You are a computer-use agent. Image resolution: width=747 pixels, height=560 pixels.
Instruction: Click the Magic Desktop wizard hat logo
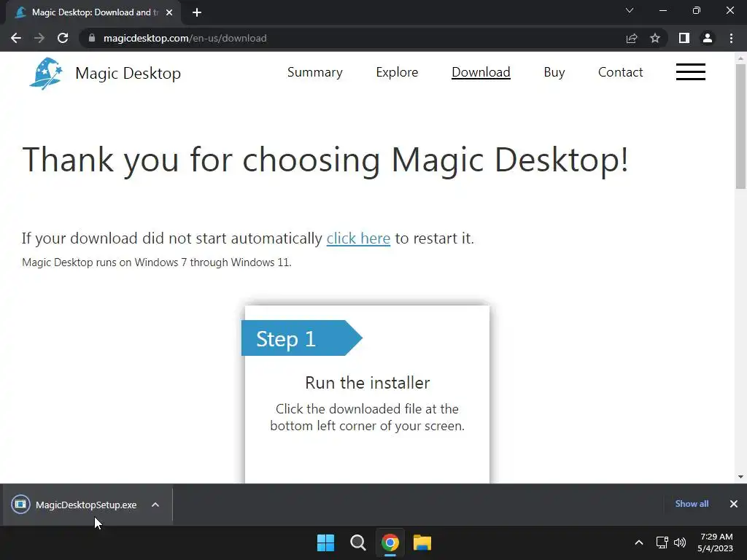pyautogui.click(x=46, y=74)
